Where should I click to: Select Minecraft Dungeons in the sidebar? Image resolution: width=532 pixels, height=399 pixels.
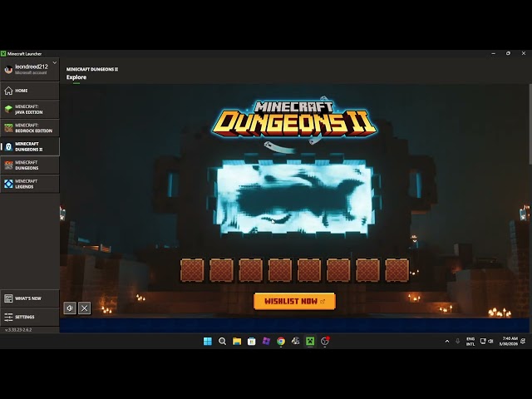point(30,165)
